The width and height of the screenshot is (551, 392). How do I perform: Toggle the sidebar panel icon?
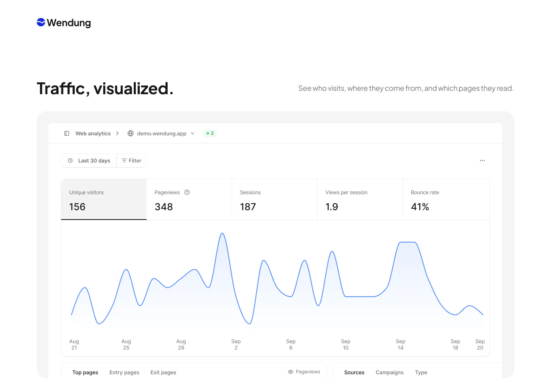point(67,133)
